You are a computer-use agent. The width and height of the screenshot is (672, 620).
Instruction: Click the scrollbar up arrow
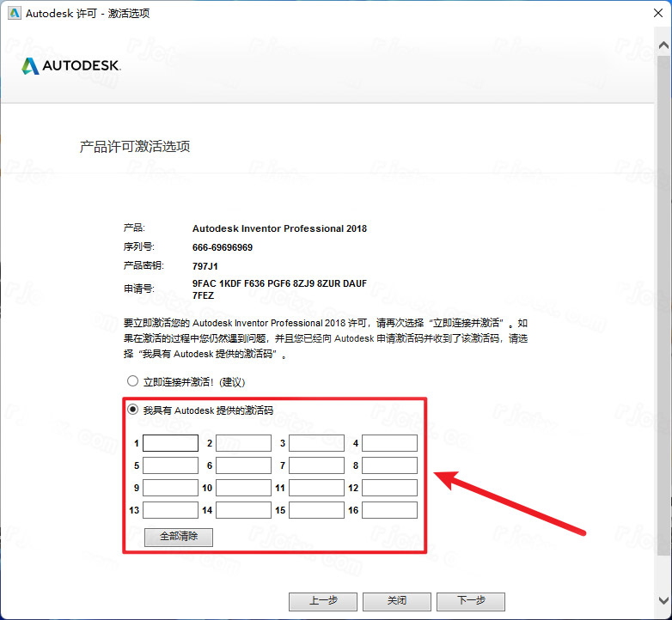point(663,45)
